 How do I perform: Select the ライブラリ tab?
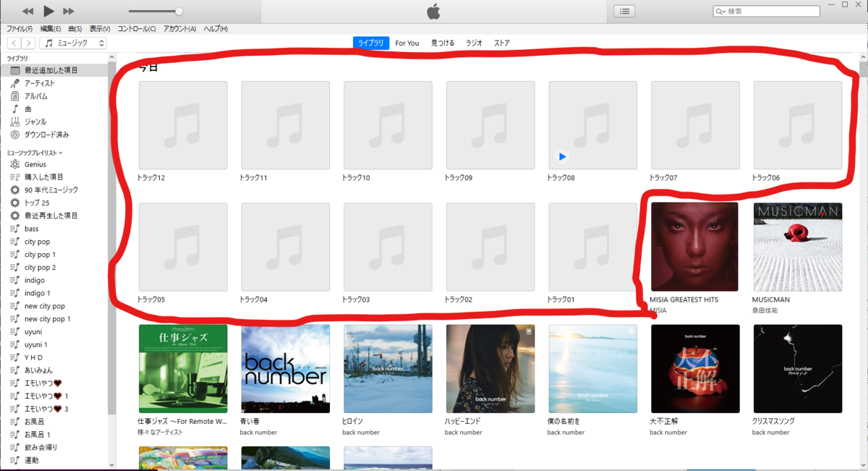372,43
